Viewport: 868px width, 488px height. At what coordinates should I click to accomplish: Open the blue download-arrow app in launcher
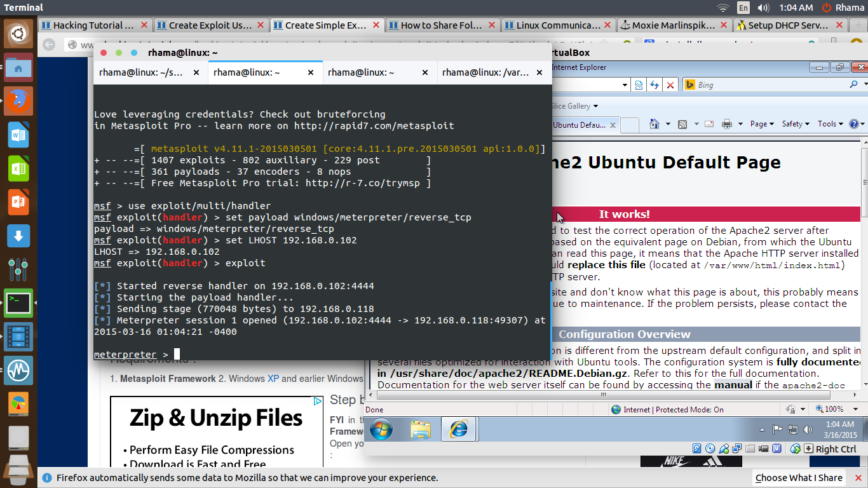point(18,236)
